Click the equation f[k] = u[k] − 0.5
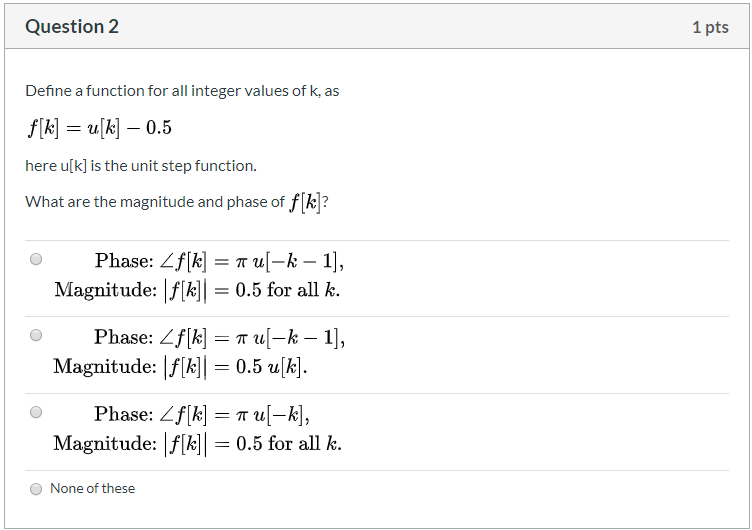This screenshot has height=530, width=752. [x=99, y=128]
